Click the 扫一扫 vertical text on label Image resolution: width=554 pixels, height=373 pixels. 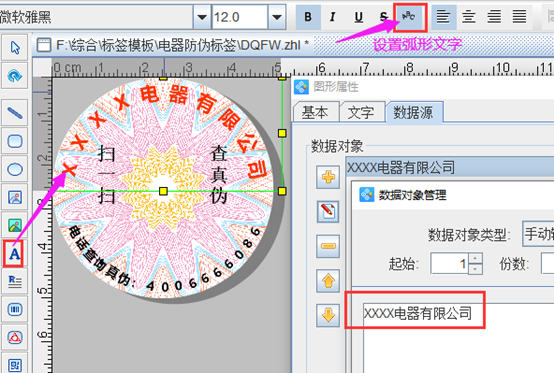(106, 174)
